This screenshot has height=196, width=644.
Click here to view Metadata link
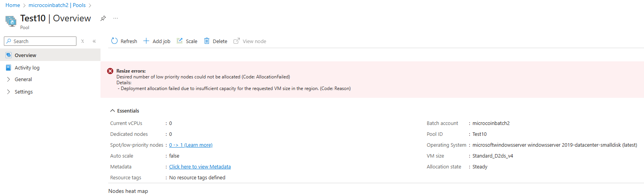200,167
